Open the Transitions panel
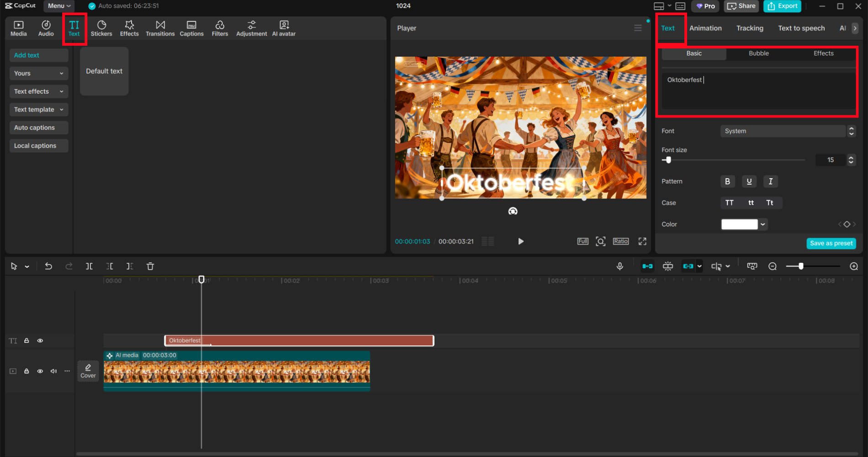This screenshot has width=868, height=457. [160, 28]
